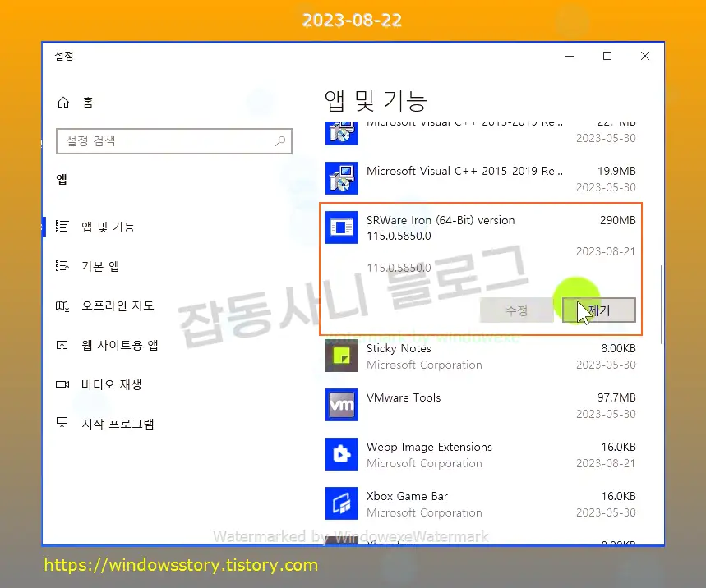Image resolution: width=706 pixels, height=588 pixels.
Task: Click the 290MB size value
Action: [617, 220]
